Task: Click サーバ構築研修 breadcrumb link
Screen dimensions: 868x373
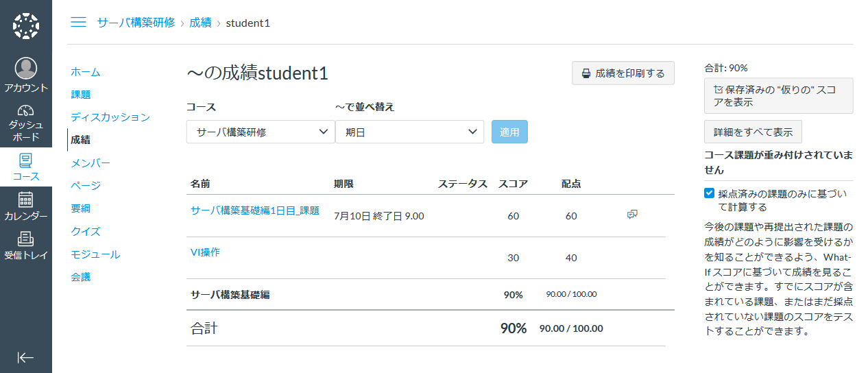Action: coord(136,23)
